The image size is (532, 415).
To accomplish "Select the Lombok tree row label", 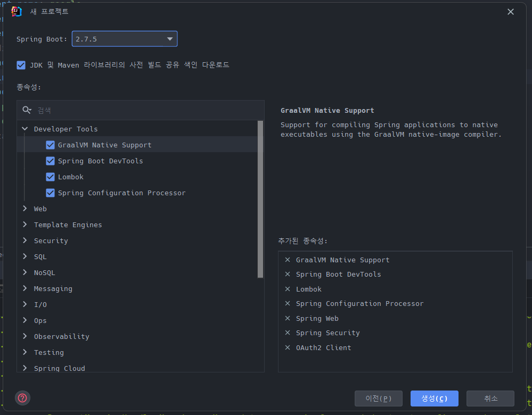I will pyautogui.click(x=71, y=177).
